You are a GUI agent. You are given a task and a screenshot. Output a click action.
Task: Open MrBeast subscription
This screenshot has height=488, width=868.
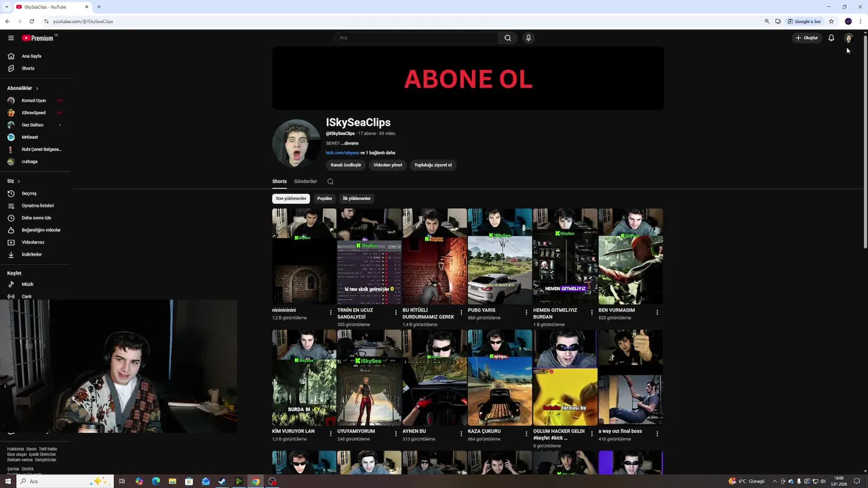(x=36, y=137)
